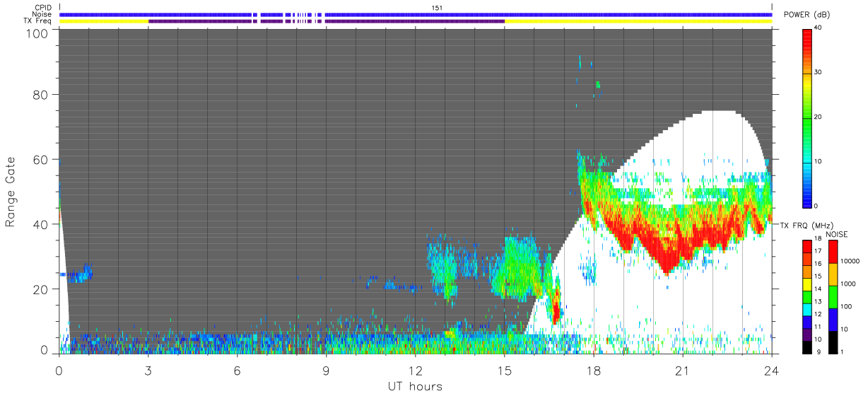The width and height of the screenshot is (868, 401).
Task: Click the 1000 label in NOISE legend
Action: pos(848,284)
